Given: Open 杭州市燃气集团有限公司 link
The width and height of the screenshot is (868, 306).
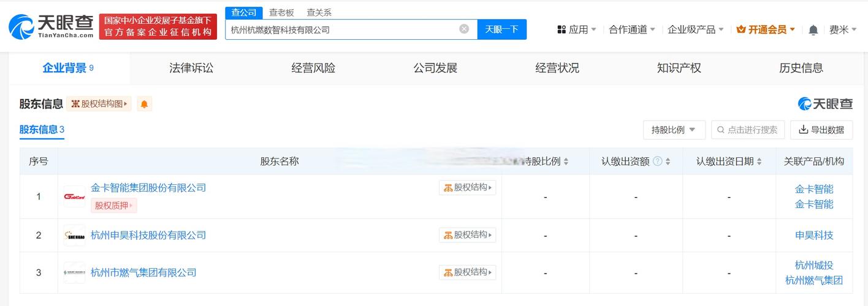Looking at the screenshot, I should click(143, 272).
